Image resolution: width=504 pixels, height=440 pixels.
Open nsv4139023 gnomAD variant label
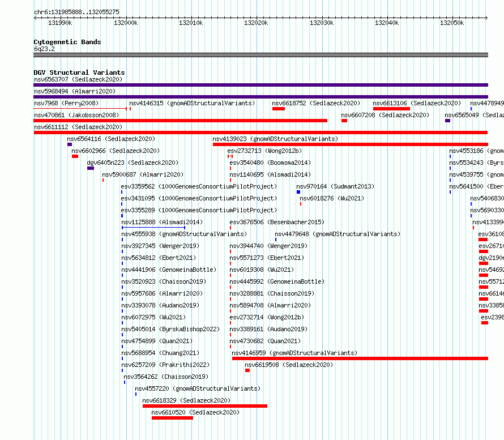(x=275, y=139)
